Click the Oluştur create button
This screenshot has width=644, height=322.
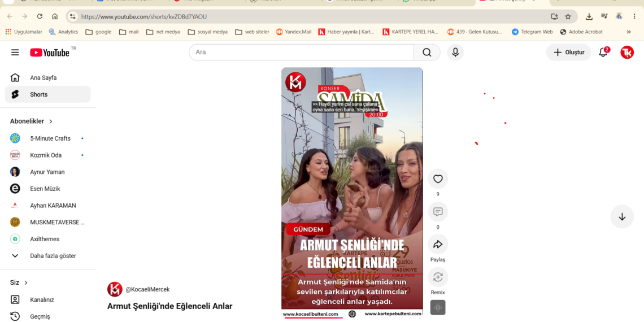click(x=568, y=52)
